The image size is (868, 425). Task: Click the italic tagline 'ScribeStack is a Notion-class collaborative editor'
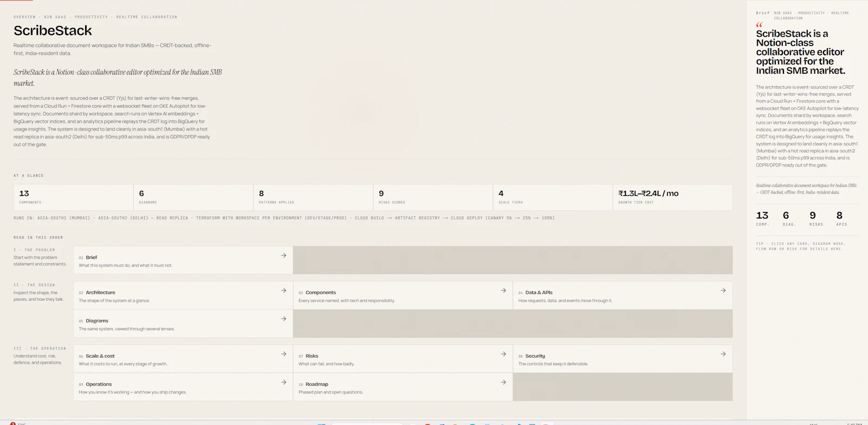click(x=118, y=78)
